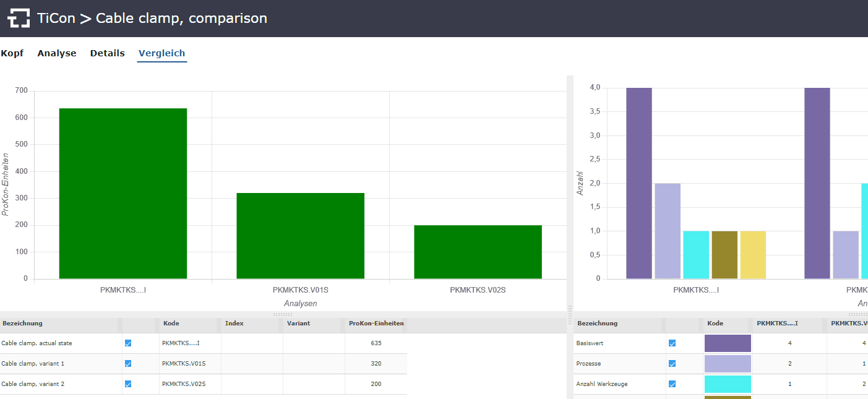868x399 pixels.
Task: Open the lavender Prozesse color swatch
Action: point(728,364)
